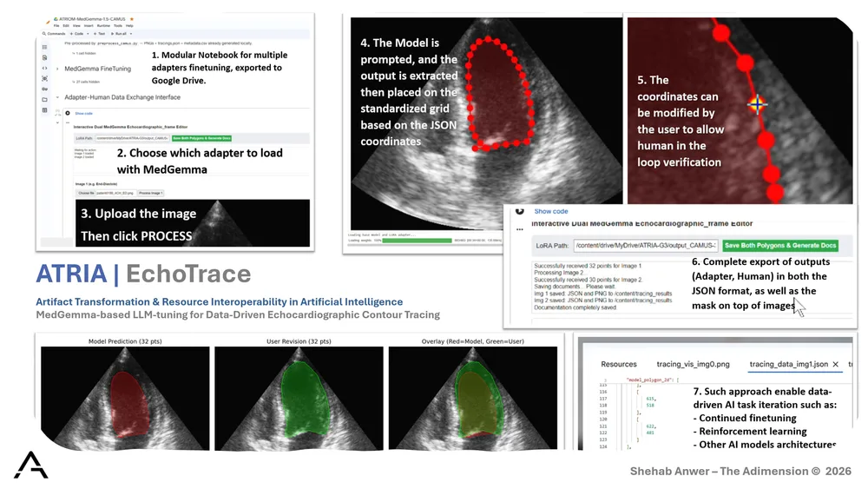Click the Google Drive icon before the notebook title
Viewport: 868px width, 489px height.
coord(56,19)
